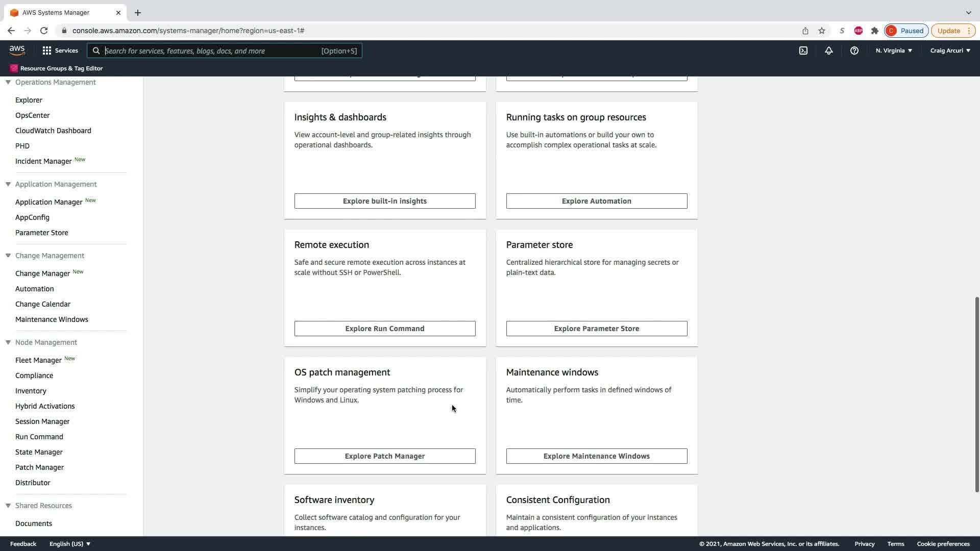Image resolution: width=980 pixels, height=551 pixels.
Task: Reload the page
Action: click(x=44, y=31)
